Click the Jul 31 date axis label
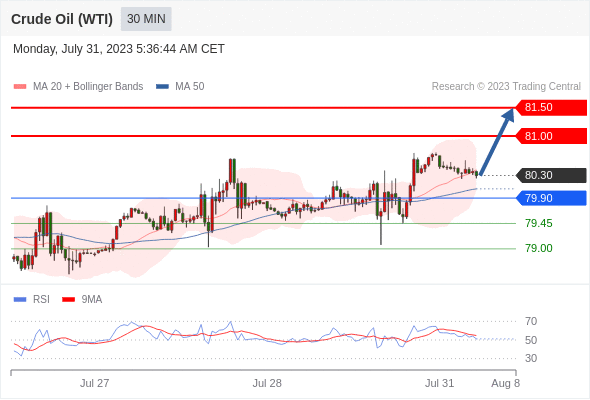The height and width of the screenshot is (400, 590). point(439,383)
